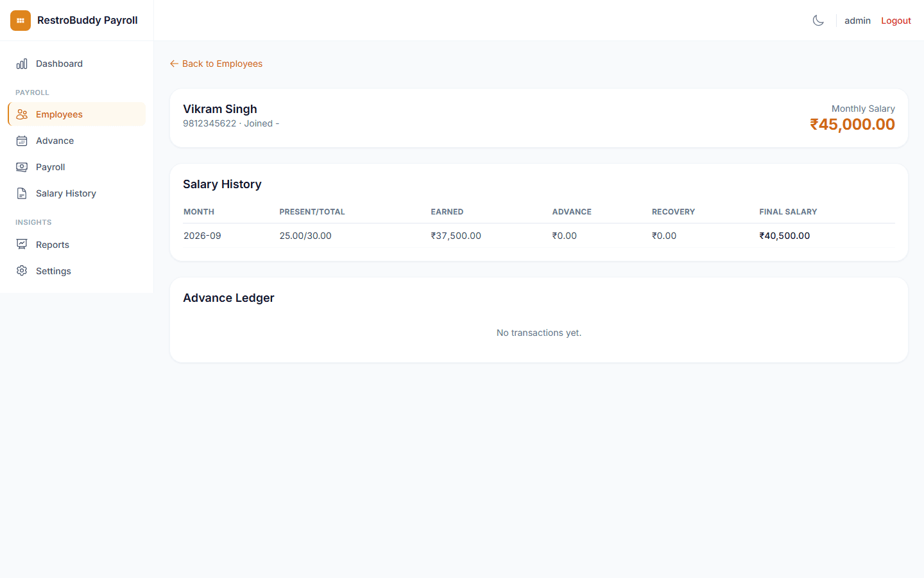The width and height of the screenshot is (924, 578).
Task: Click the RestroBuddy orange logo icon
Action: (21, 21)
